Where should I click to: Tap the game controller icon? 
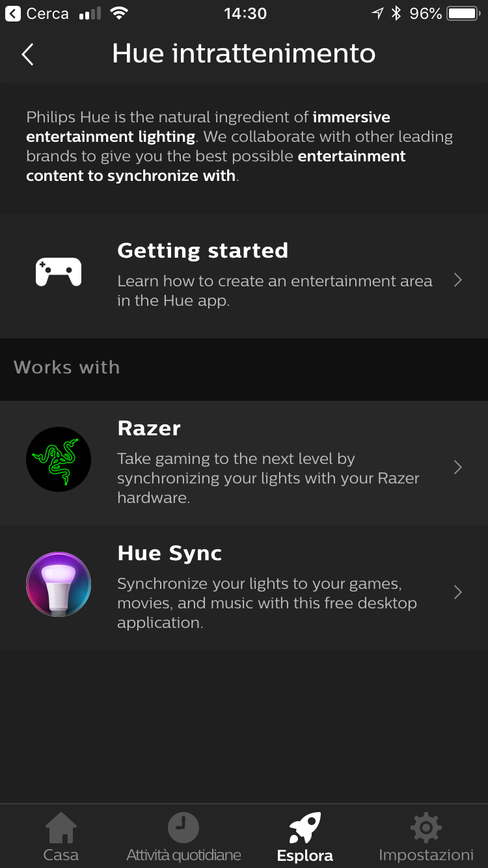(59, 272)
